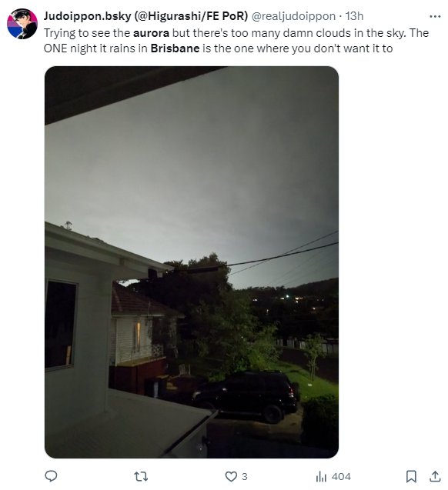448x490 pixels.
Task: Repost this tweet using the retweet icon
Action: [x=141, y=476]
